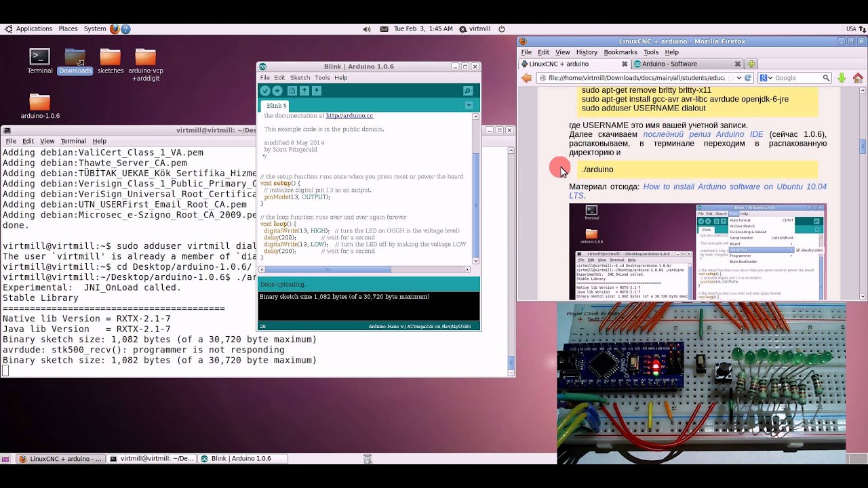Click the clock showing Tue Feb 3
Image resolution: width=868 pixels, height=488 pixels.
click(423, 29)
